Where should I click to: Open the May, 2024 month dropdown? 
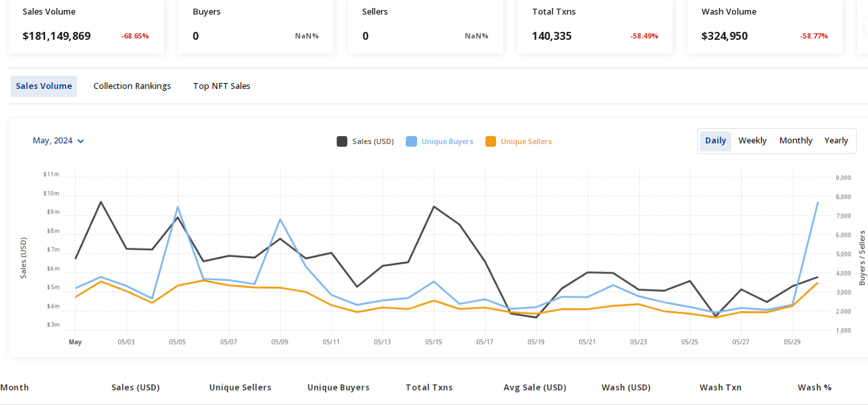coord(58,141)
